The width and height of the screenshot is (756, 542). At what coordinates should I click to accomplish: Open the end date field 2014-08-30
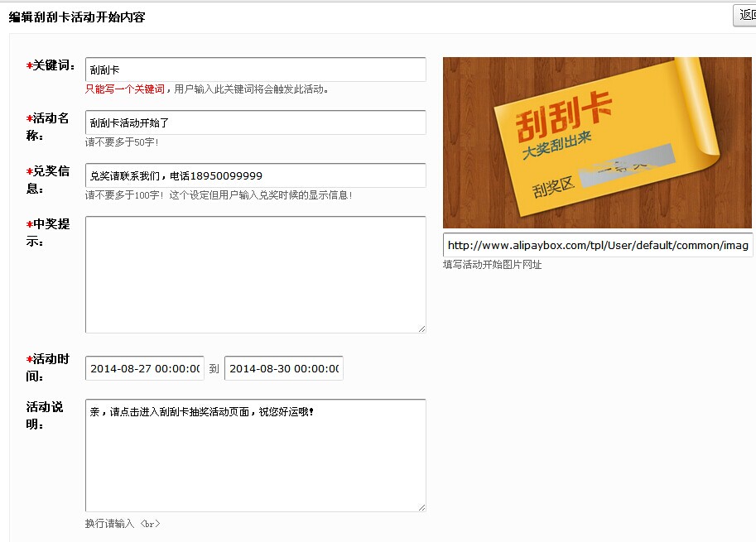tap(284, 369)
